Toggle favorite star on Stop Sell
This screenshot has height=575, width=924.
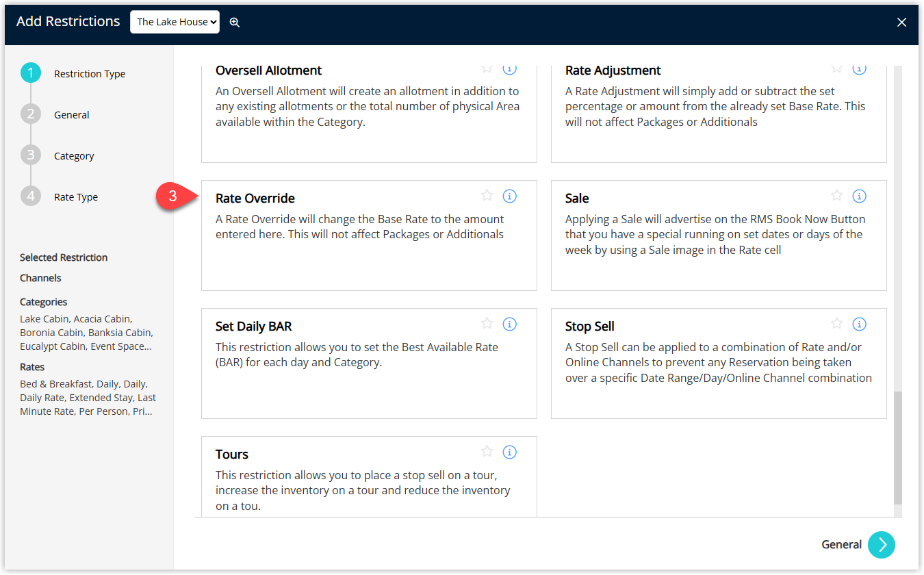coord(837,324)
